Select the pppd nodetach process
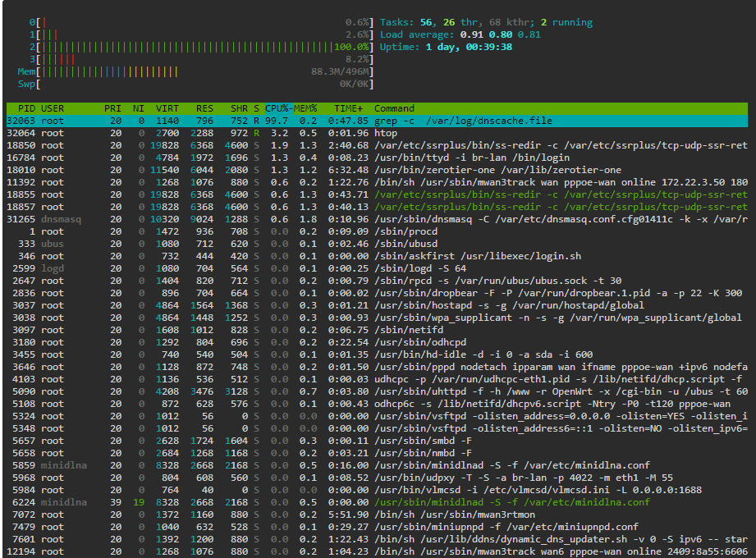This screenshot has height=558, width=756. tap(377, 367)
